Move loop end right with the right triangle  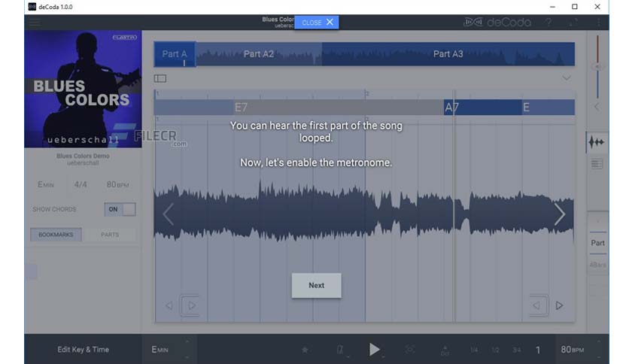(x=559, y=306)
